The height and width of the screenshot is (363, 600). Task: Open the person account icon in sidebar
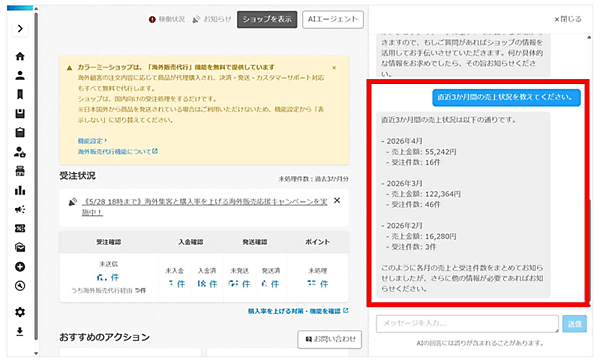click(x=20, y=75)
